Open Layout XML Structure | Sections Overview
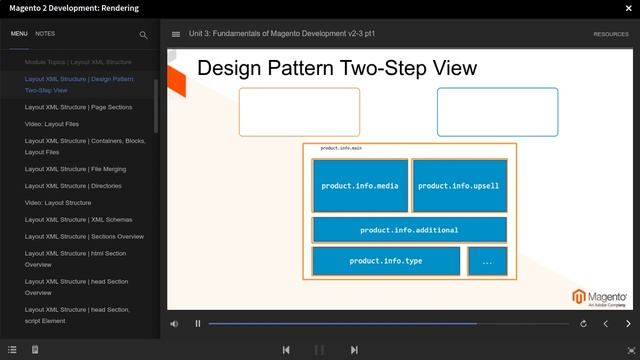Screen dimensions: 640x360 84,236
